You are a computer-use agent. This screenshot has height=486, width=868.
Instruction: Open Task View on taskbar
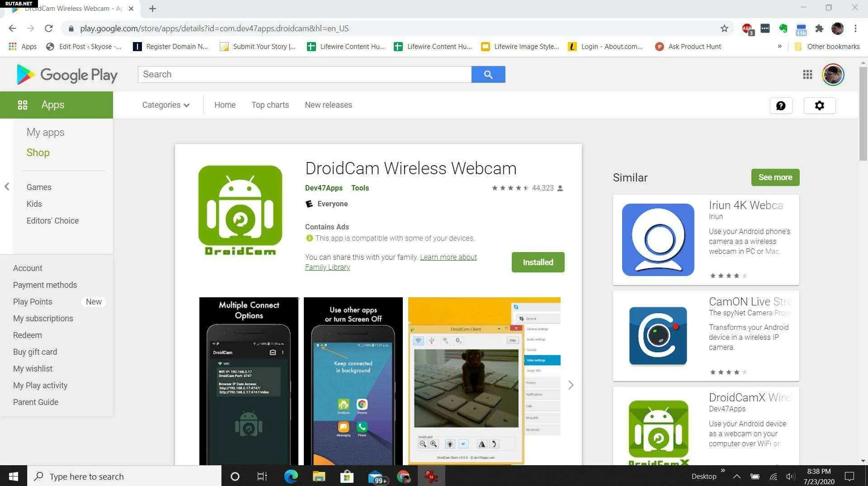pos(262,476)
